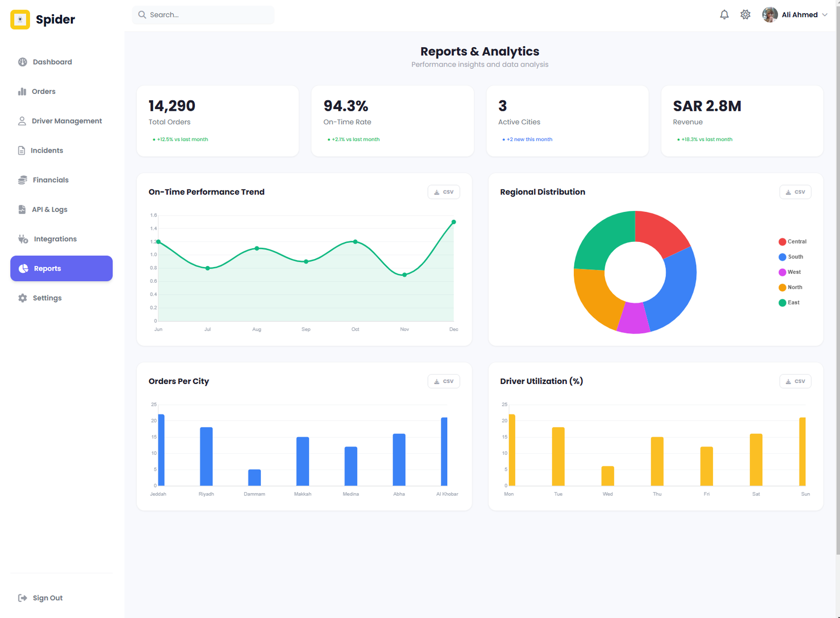
Task: Go to Driver Management page
Action: [x=67, y=121]
